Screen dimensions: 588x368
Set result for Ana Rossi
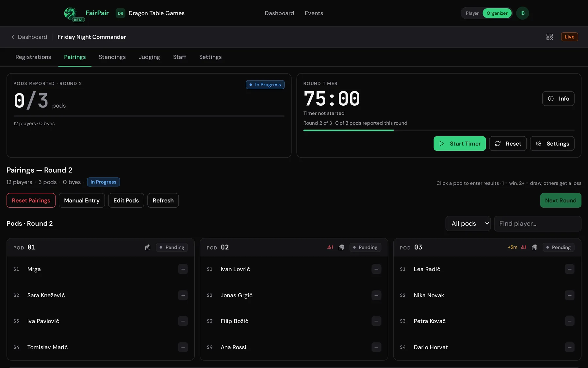pos(376,347)
